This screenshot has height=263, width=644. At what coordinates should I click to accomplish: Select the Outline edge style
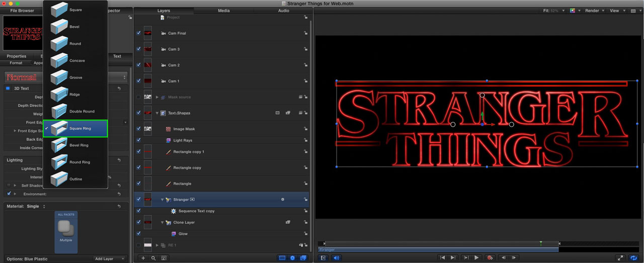(x=75, y=179)
